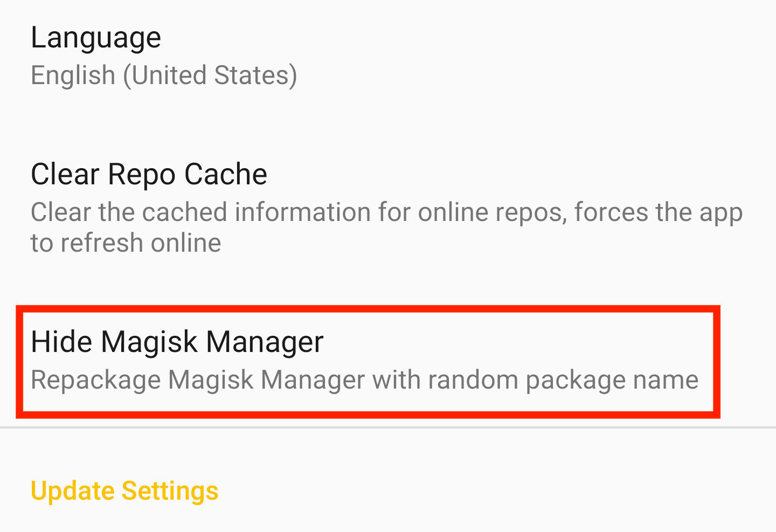The image size is (776, 532).
Task: Click the Update Settings section header
Action: [124, 491]
